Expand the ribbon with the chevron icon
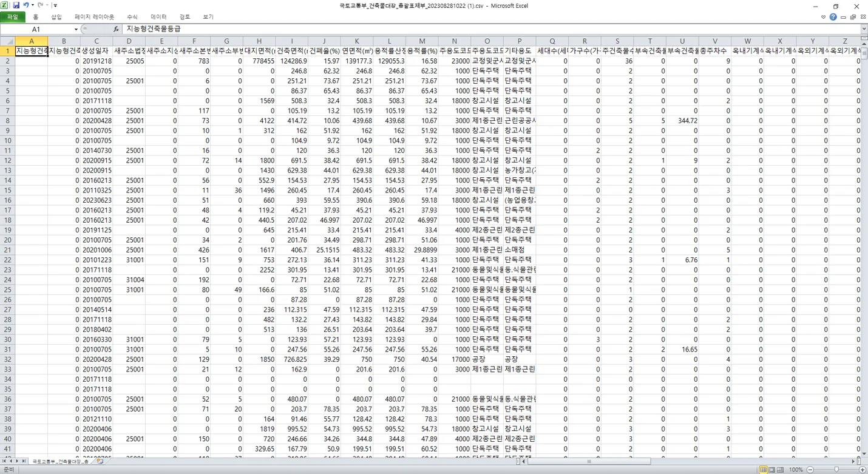 pyautogui.click(x=824, y=17)
